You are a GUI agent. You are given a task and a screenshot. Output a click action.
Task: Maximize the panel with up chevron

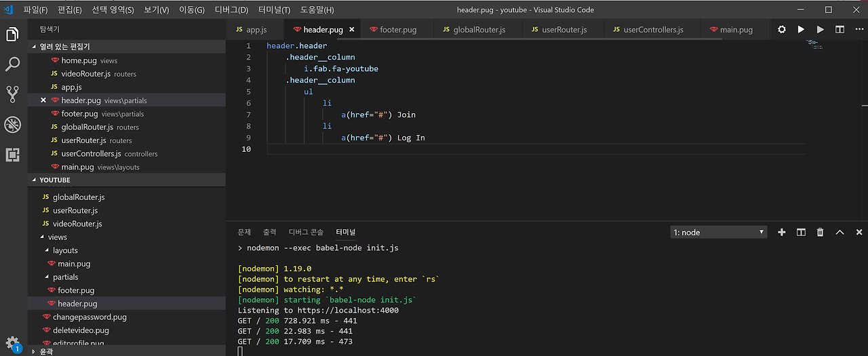coord(840,232)
